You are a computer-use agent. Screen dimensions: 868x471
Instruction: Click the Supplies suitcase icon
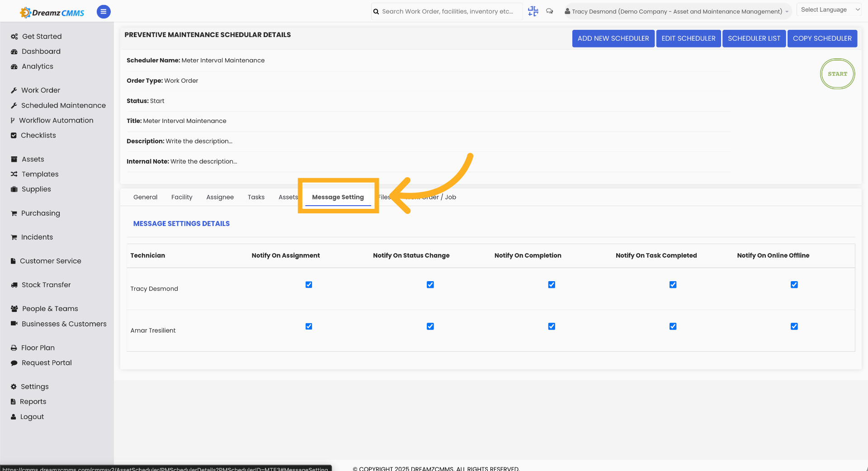14,189
